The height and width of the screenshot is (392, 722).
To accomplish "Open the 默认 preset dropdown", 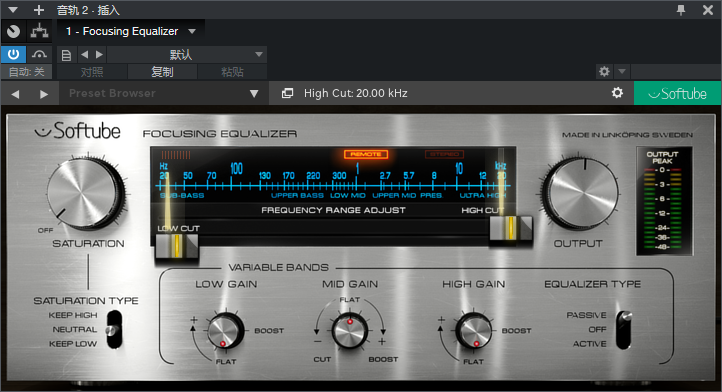I will pos(186,55).
